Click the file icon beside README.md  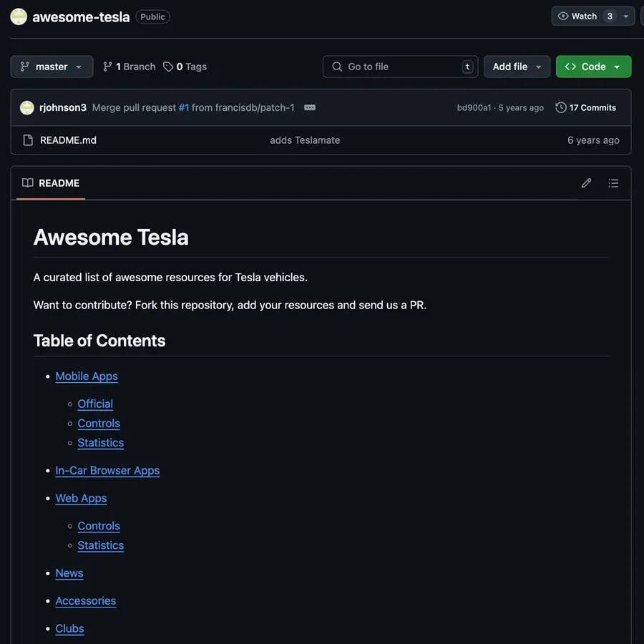28,140
